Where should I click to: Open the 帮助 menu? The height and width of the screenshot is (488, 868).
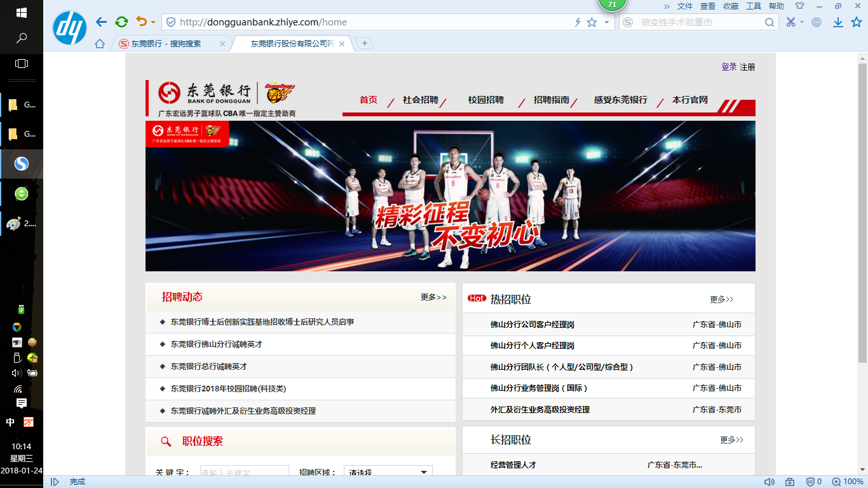776,6
